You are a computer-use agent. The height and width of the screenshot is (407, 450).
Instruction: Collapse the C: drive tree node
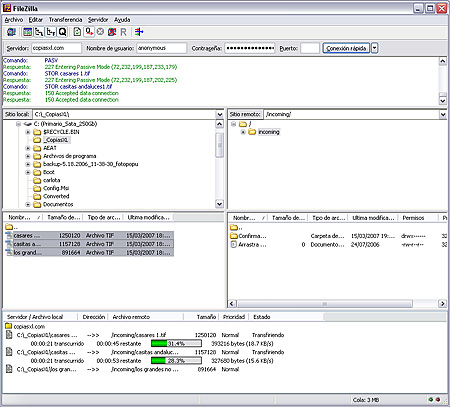pyautogui.click(x=19, y=124)
